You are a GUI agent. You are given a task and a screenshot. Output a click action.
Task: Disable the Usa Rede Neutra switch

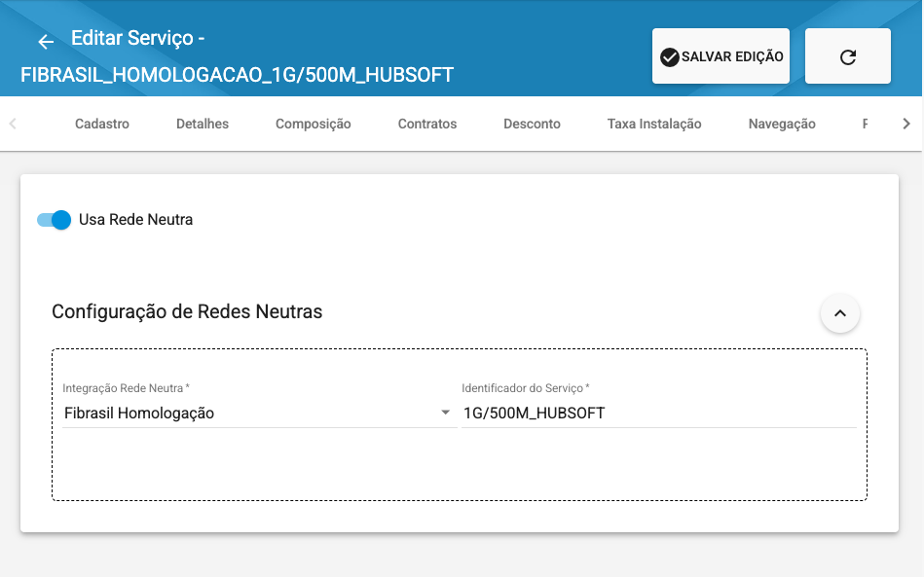tap(55, 220)
